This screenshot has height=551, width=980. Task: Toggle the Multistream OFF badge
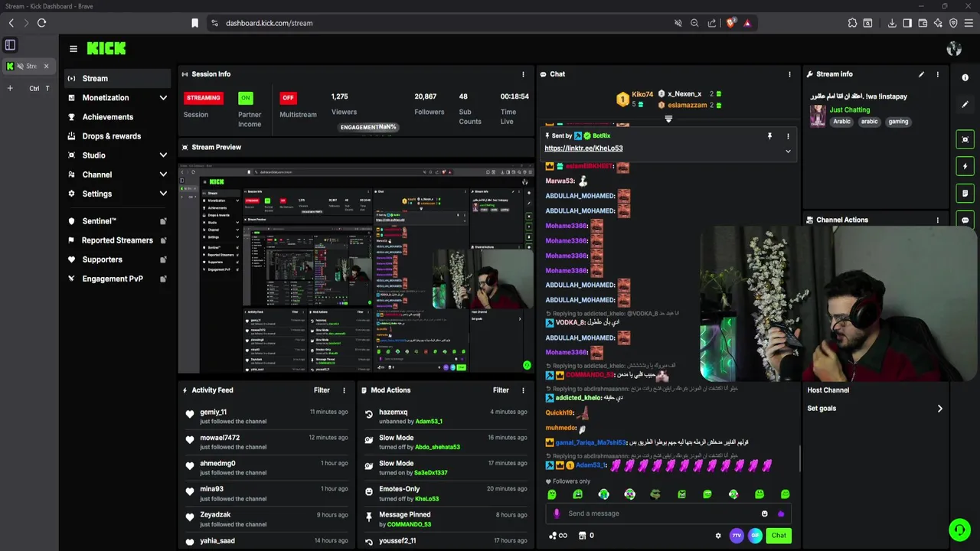point(288,98)
